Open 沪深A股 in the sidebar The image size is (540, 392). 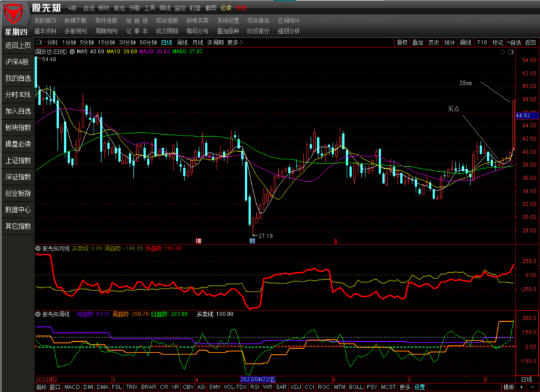(18, 62)
